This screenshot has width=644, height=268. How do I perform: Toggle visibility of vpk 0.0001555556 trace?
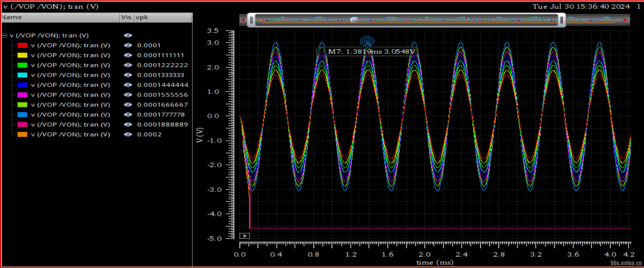128,95
